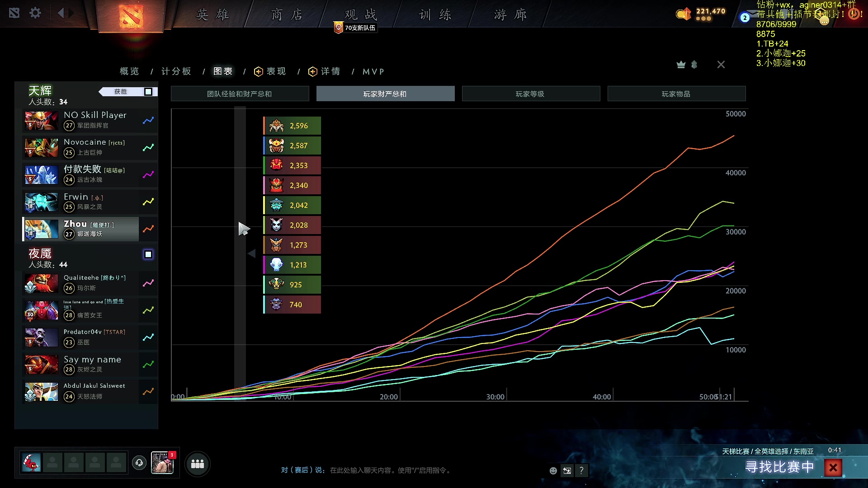The width and height of the screenshot is (868, 488).
Task: Collapse tooltip with left triangle arrow
Action: (252, 253)
